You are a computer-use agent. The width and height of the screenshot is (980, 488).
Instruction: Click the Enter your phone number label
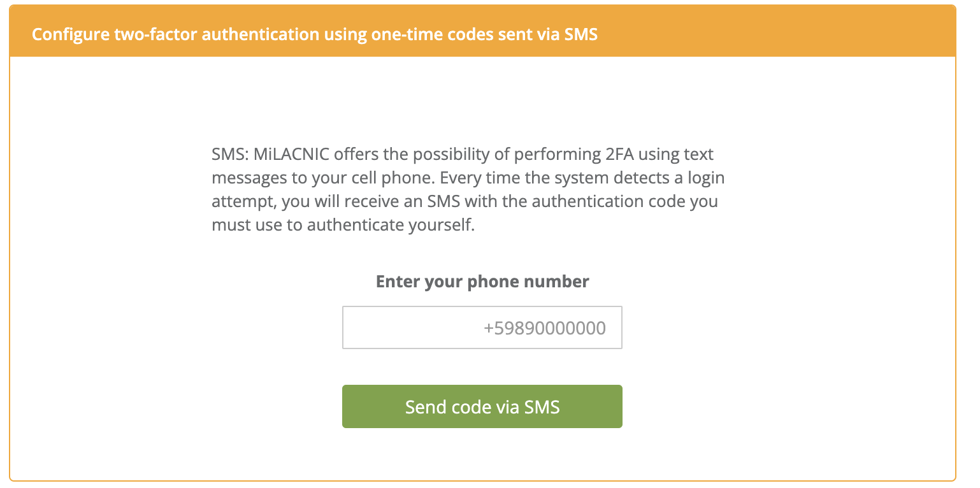point(482,282)
